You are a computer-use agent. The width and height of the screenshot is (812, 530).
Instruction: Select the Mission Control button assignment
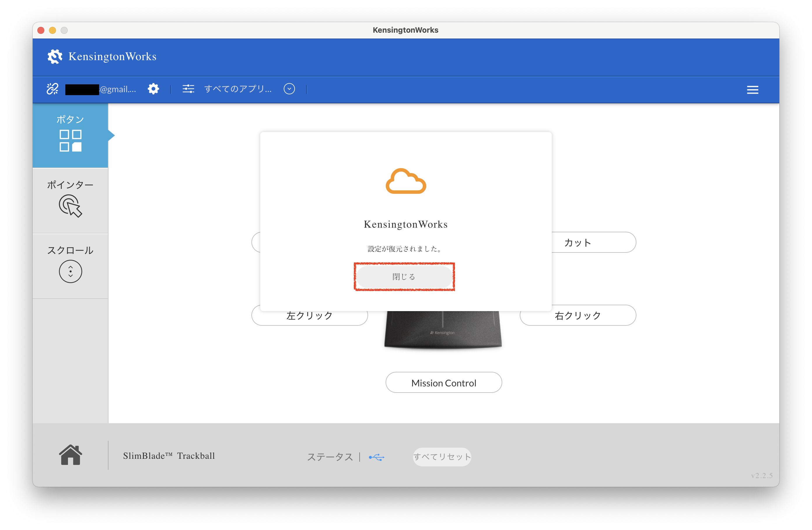[x=444, y=383]
